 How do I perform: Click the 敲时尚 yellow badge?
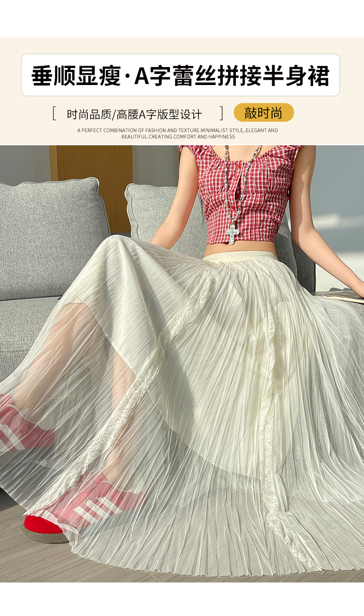pyautogui.click(x=264, y=113)
